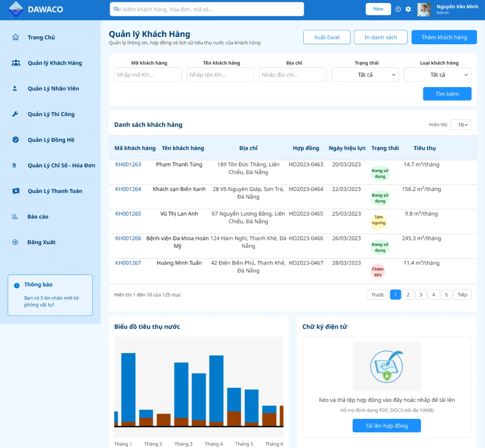Click the Trang Chủ home icon
485x448 pixels.
click(x=15, y=37)
